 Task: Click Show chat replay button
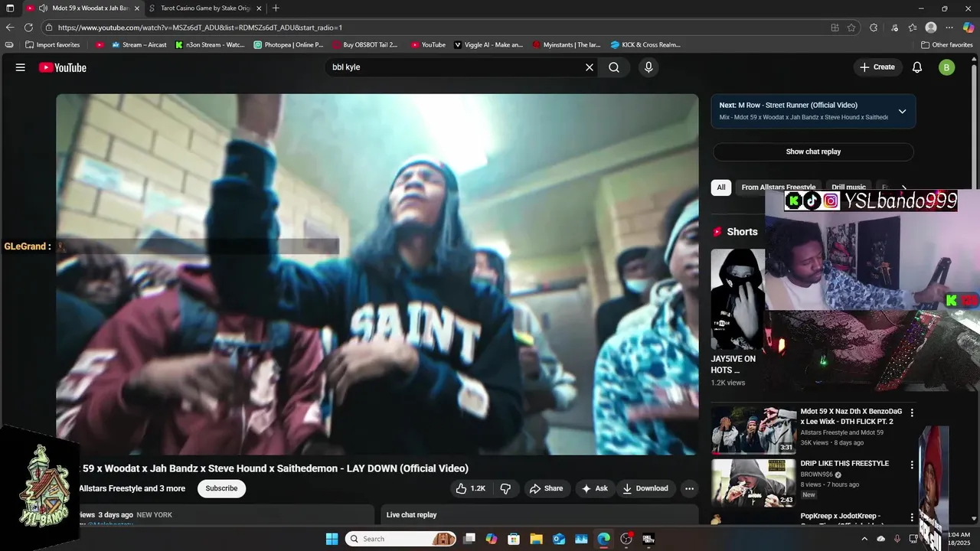[813, 152]
